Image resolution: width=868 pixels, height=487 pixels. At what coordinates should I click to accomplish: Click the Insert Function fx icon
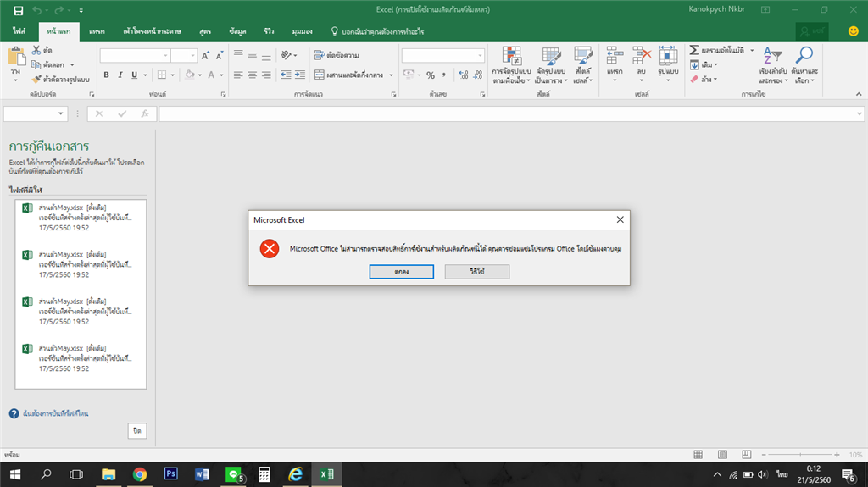[144, 113]
